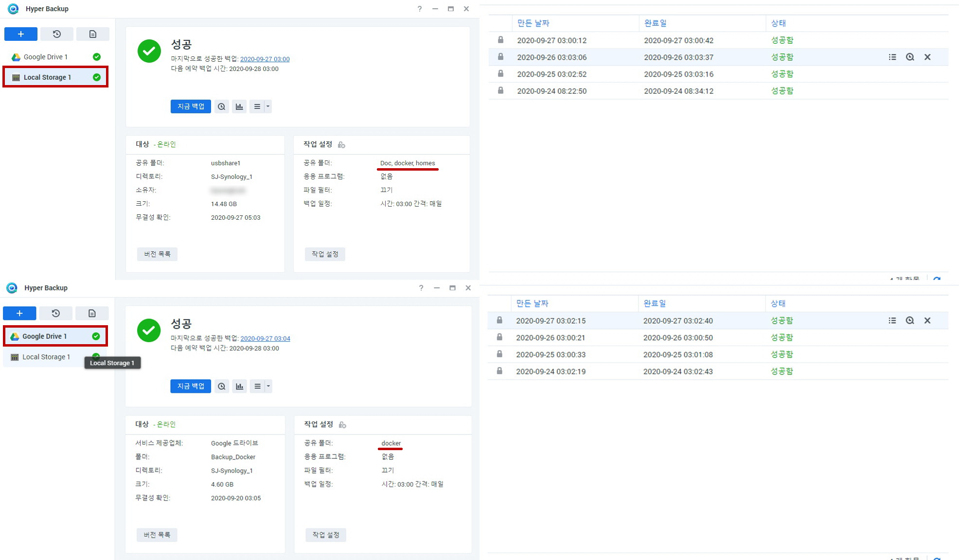Toggle lock on 2020-09-25 03:02:52 version
The width and height of the screenshot is (959, 560).
pyautogui.click(x=500, y=74)
